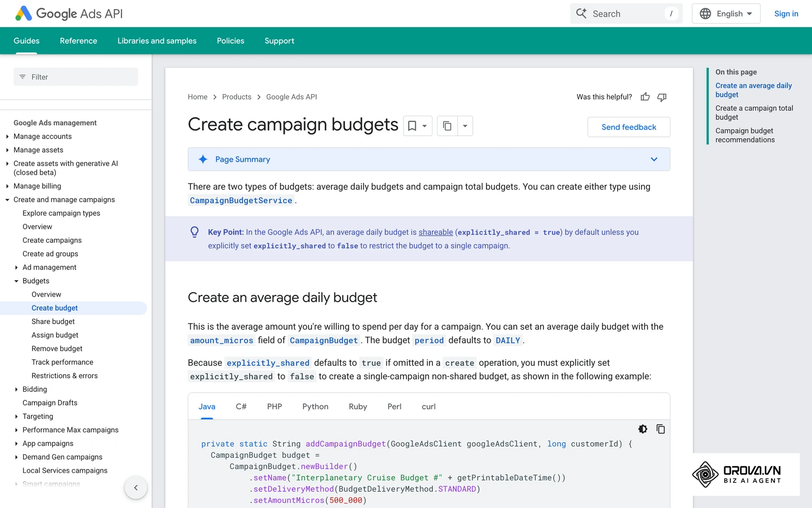The image size is (812, 508).
Task: Open Assign budget page in sidebar
Action: point(55,335)
